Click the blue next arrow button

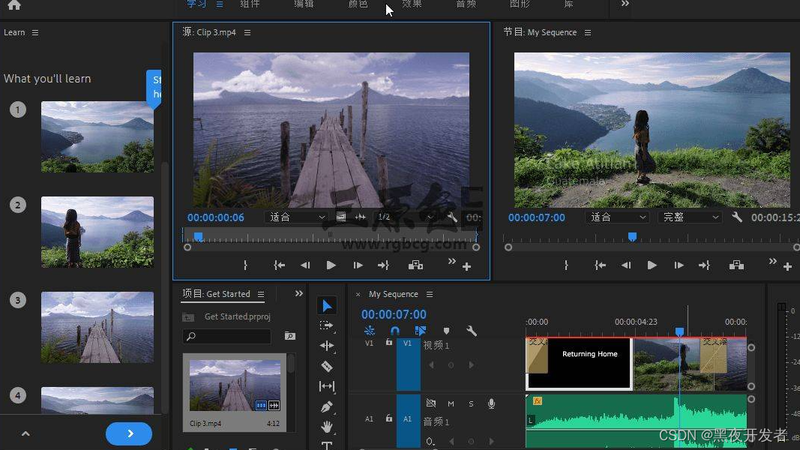pyautogui.click(x=129, y=434)
